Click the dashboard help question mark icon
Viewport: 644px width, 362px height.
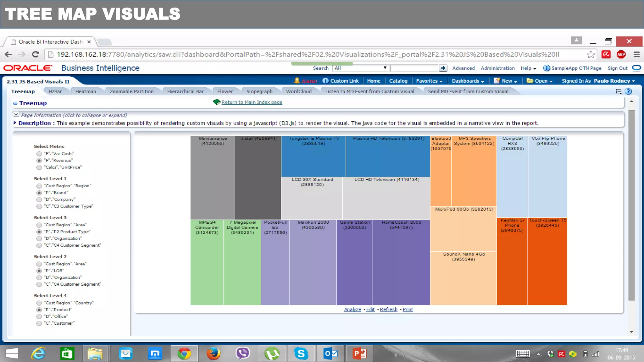[x=628, y=91]
